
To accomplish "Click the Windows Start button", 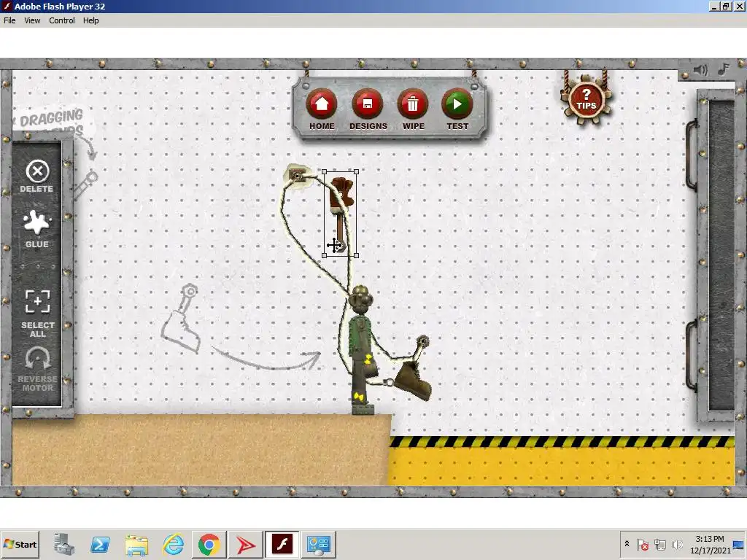I will tap(20, 544).
